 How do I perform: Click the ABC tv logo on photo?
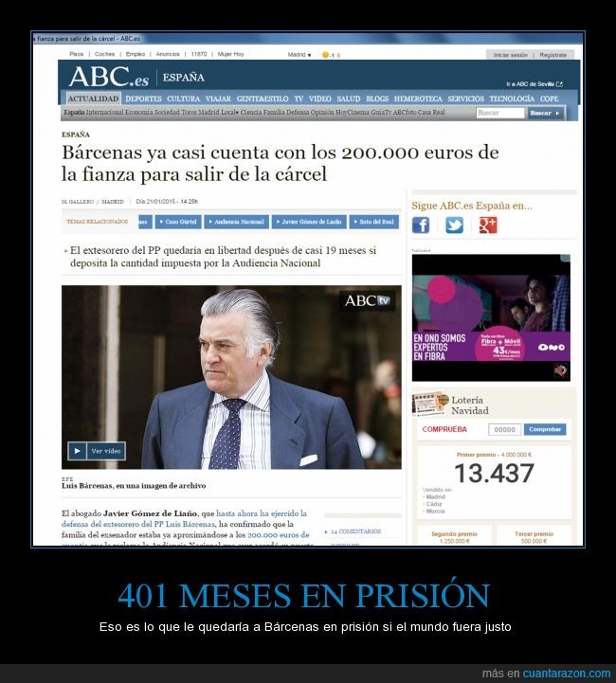pyautogui.click(x=367, y=300)
